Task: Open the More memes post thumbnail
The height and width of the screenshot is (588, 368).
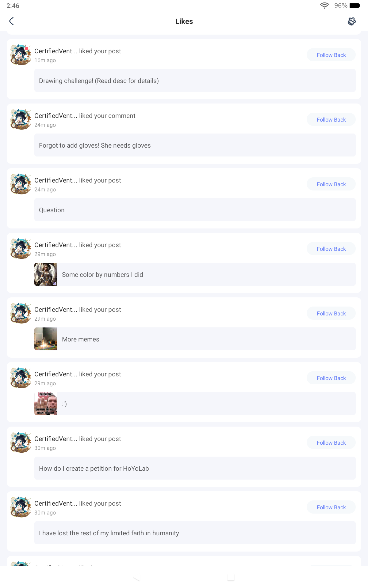Action: pos(46,339)
